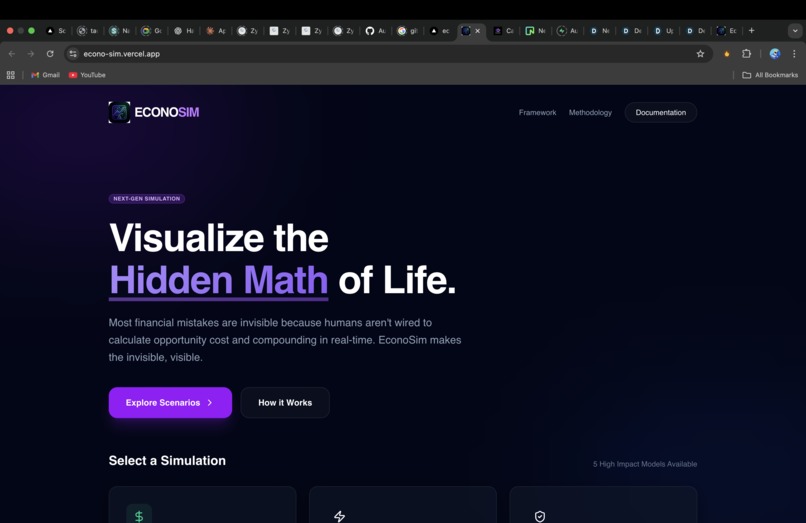This screenshot has width=806, height=523.
Task: Open the Extensions puzzle icon
Action: (746, 53)
